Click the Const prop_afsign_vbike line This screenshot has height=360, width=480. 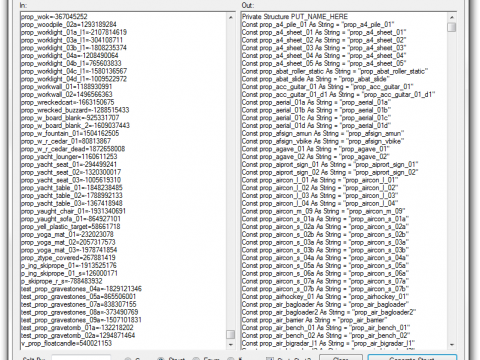tap(323, 141)
